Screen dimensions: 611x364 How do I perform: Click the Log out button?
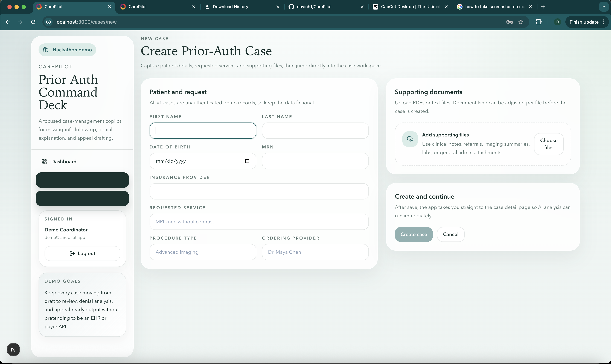click(82, 253)
